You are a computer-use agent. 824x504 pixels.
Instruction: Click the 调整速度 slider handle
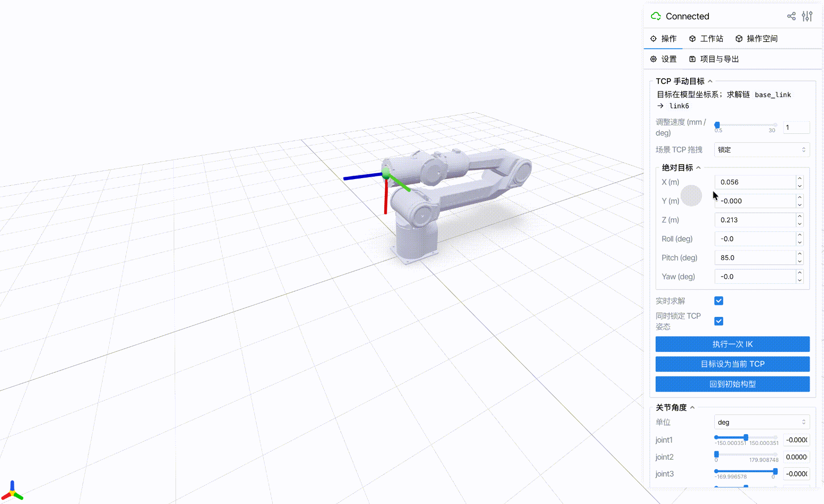717,125
